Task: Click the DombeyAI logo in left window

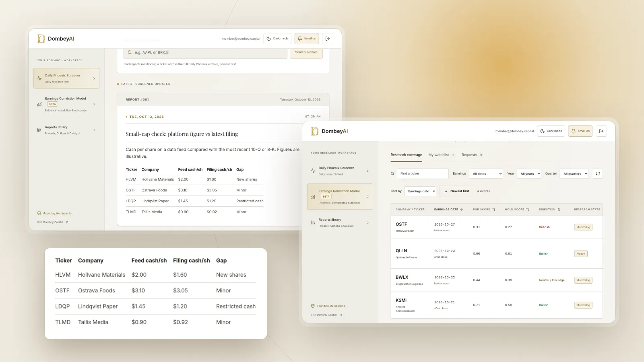Action: (x=56, y=39)
